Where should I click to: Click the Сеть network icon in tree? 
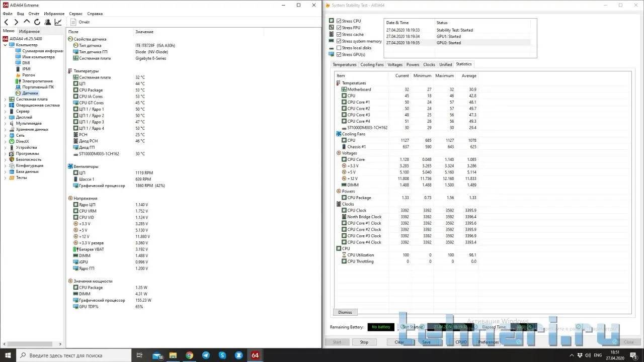click(12, 135)
